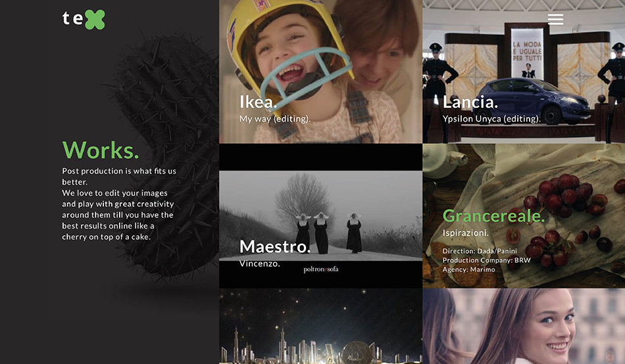Open the smiling woman project thumbnail
Image resolution: width=625 pixels, height=364 pixels.
click(x=524, y=326)
